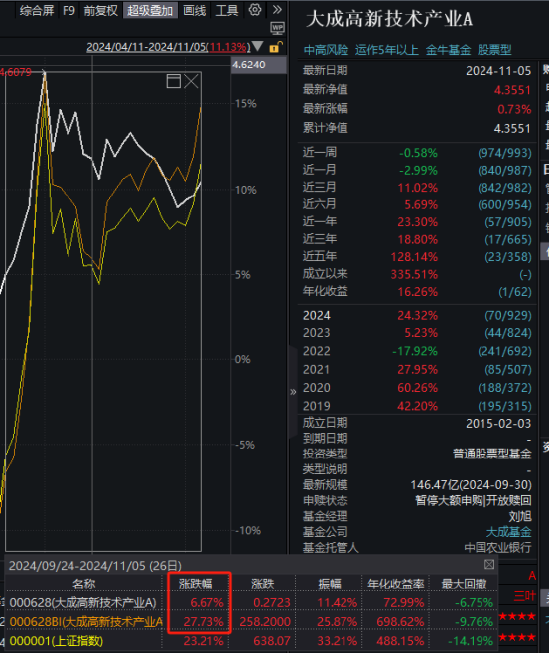Select the F9 toolbar item
550x654 pixels.
pos(69,10)
